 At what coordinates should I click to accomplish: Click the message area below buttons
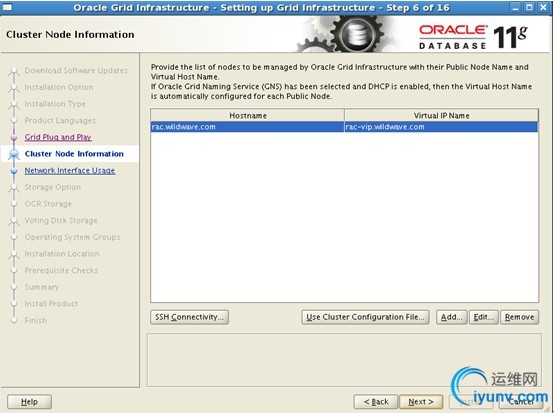(x=344, y=360)
